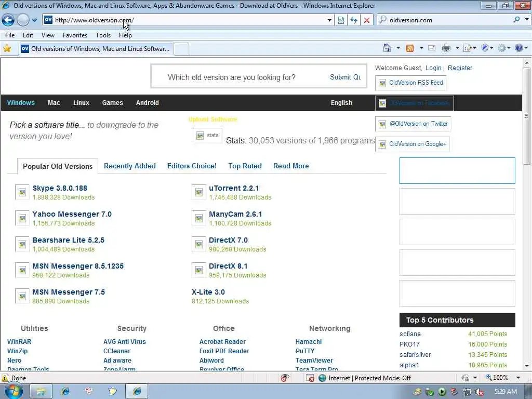Click the Compatibility View broken-page icon

coord(341,20)
